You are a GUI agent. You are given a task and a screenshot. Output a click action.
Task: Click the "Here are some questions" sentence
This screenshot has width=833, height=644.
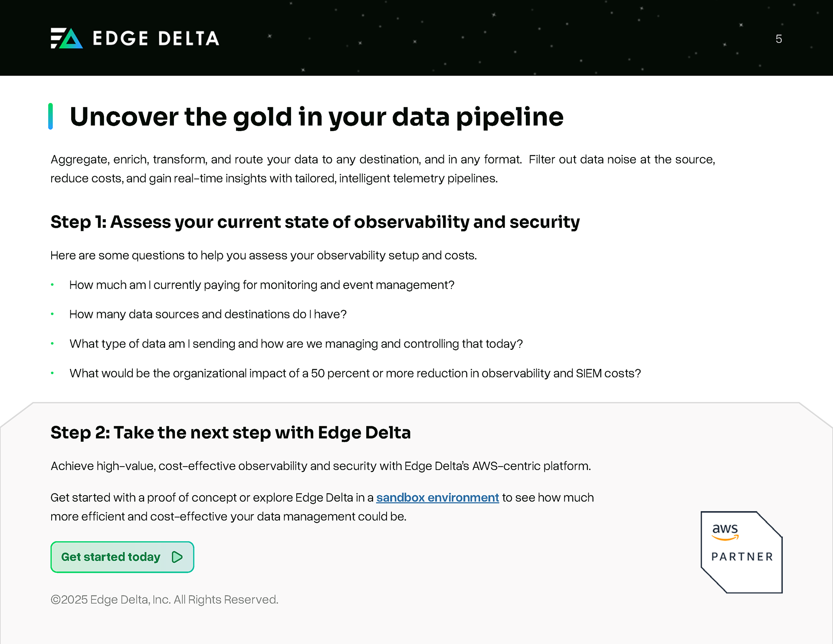263,255
